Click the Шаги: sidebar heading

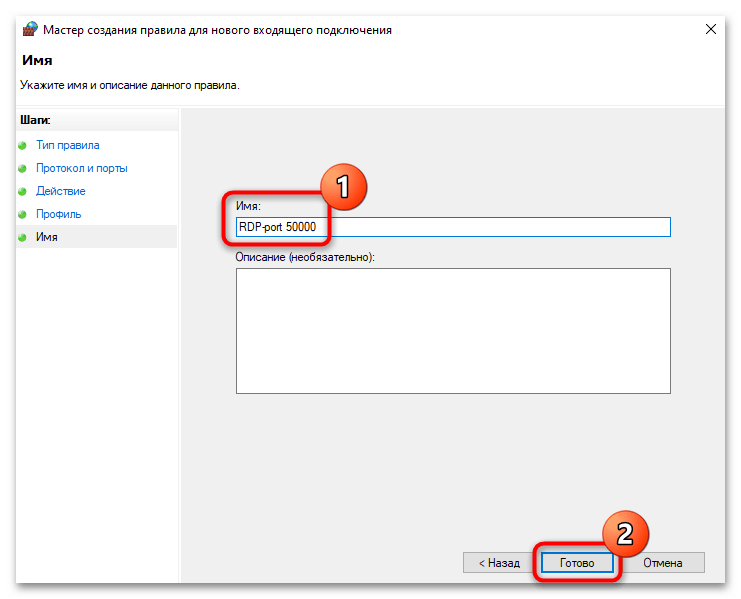point(35,120)
